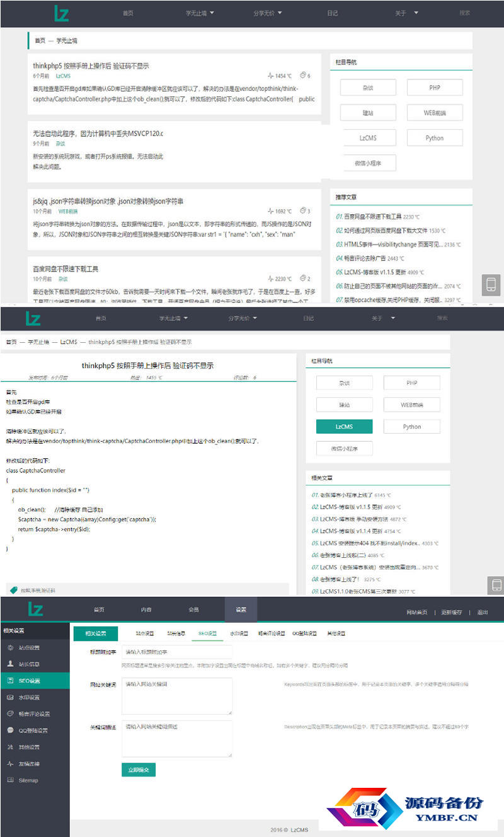Click the view count icon next to 1692 ℃
The image size is (504, 837).
pos(270,211)
